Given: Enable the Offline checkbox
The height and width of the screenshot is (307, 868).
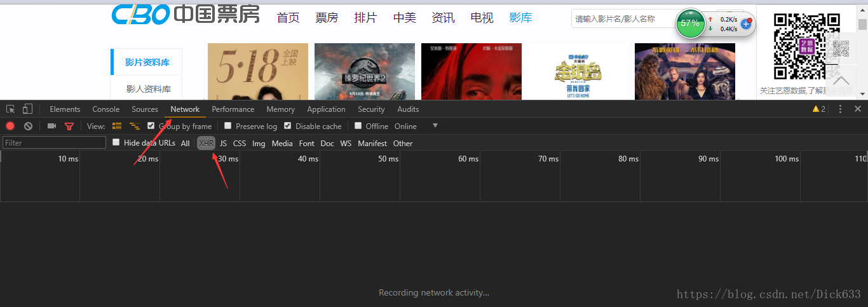Looking at the screenshot, I should point(358,126).
